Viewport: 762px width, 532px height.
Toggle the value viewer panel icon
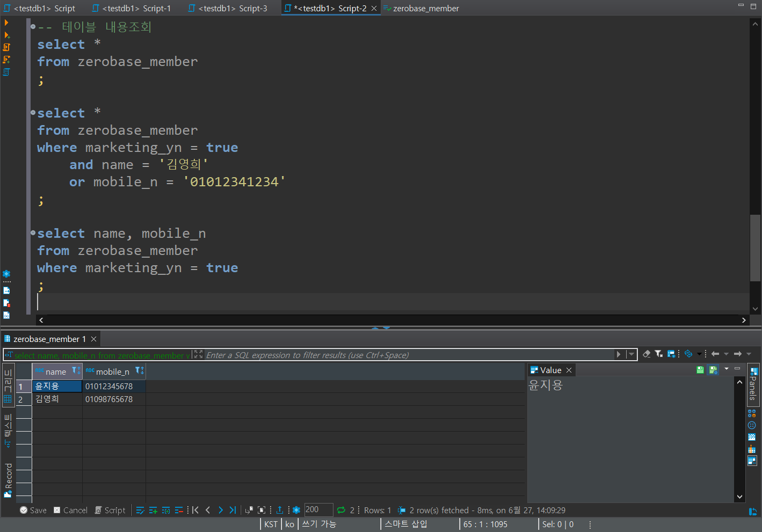click(752, 461)
